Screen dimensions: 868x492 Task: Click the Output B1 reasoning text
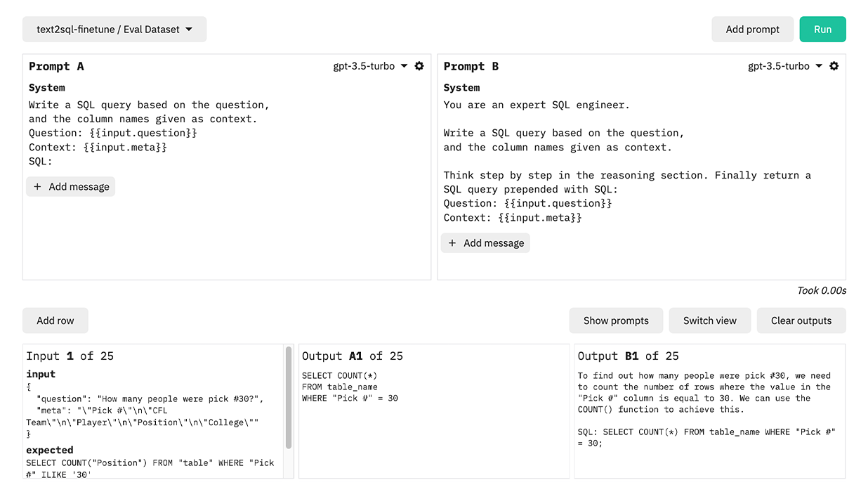704,392
